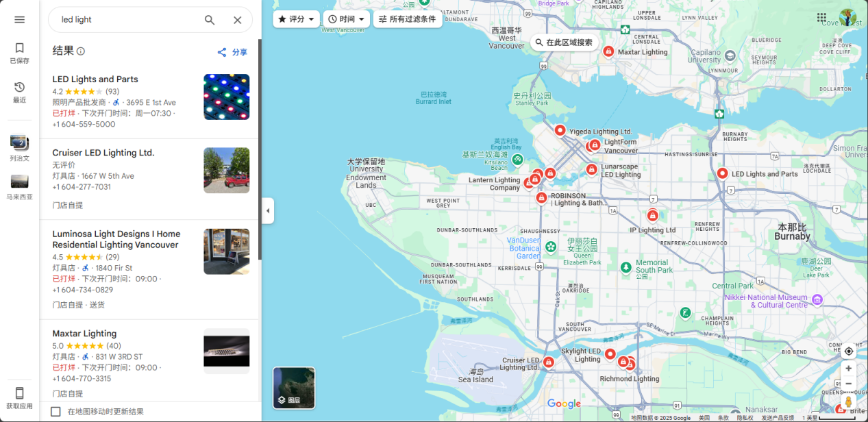868x422 pixels.
Task: Open Maxtar Lighting list result
Action: [149, 361]
